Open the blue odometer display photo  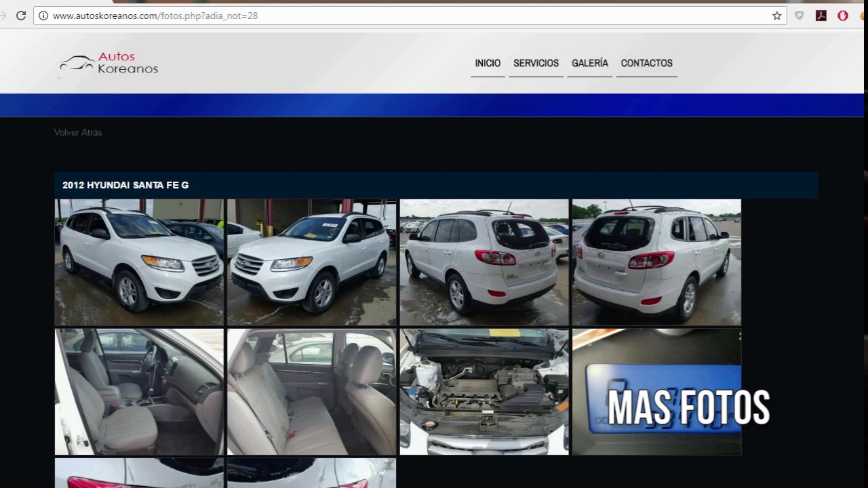[x=656, y=392]
